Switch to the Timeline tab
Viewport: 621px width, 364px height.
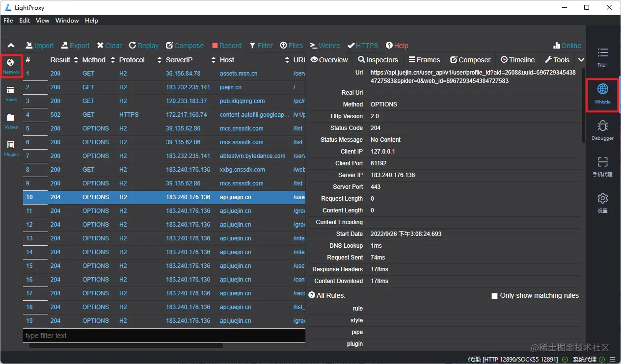(517, 60)
